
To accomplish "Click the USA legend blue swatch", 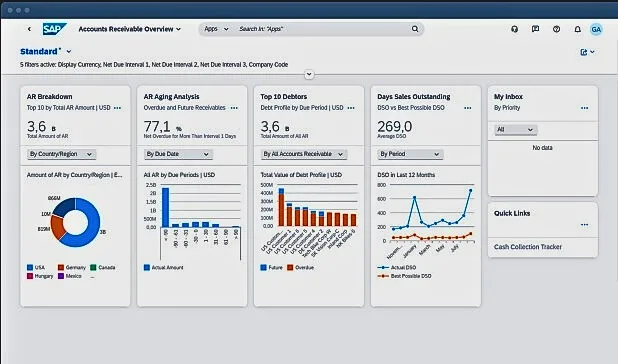I will [x=30, y=267].
